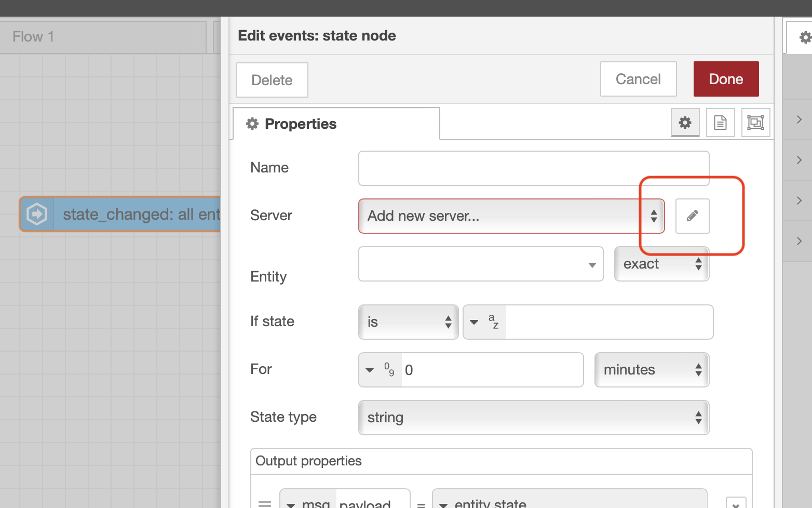The image size is (812, 508).
Task: Select the state_changed: all entities node
Action: (120, 214)
